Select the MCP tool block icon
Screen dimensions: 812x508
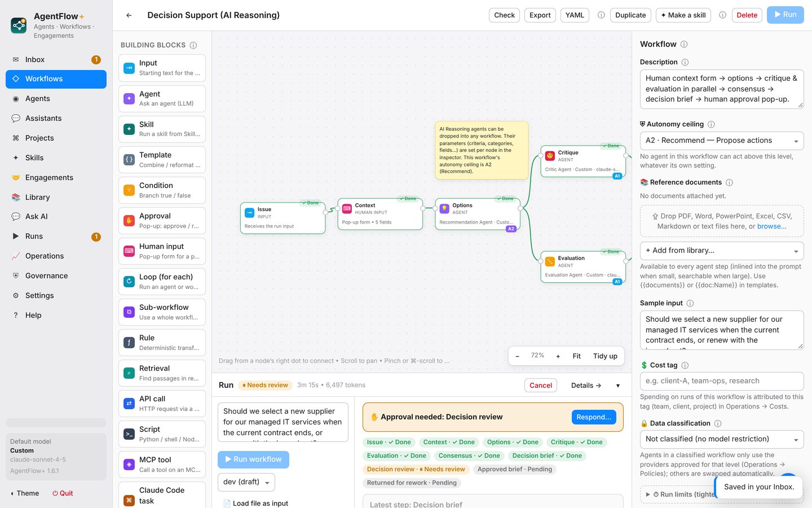(129, 464)
